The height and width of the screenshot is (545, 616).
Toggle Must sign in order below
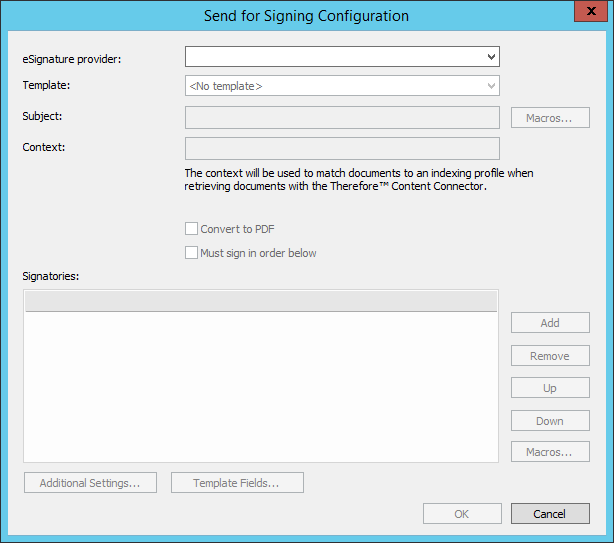[x=191, y=253]
